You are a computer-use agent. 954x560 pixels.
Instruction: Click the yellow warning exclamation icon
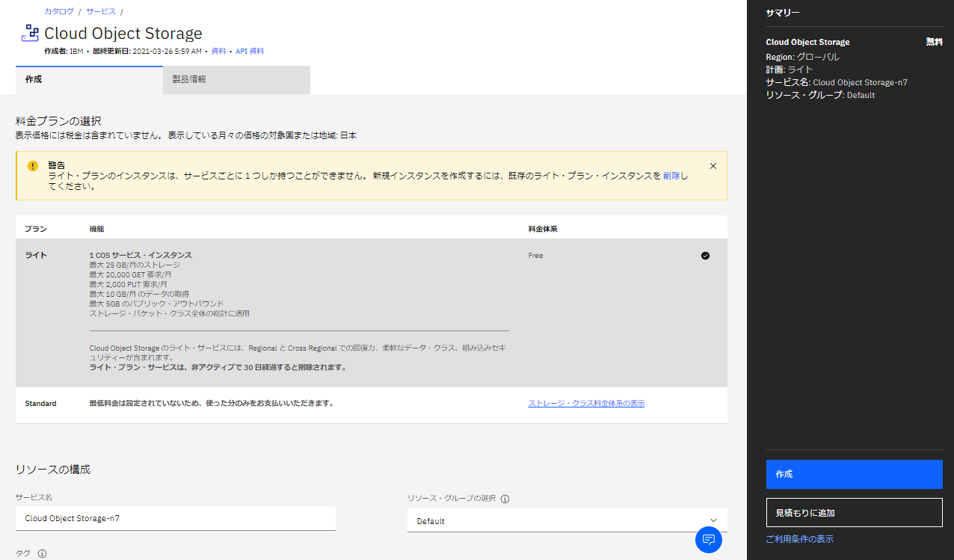tap(33, 166)
